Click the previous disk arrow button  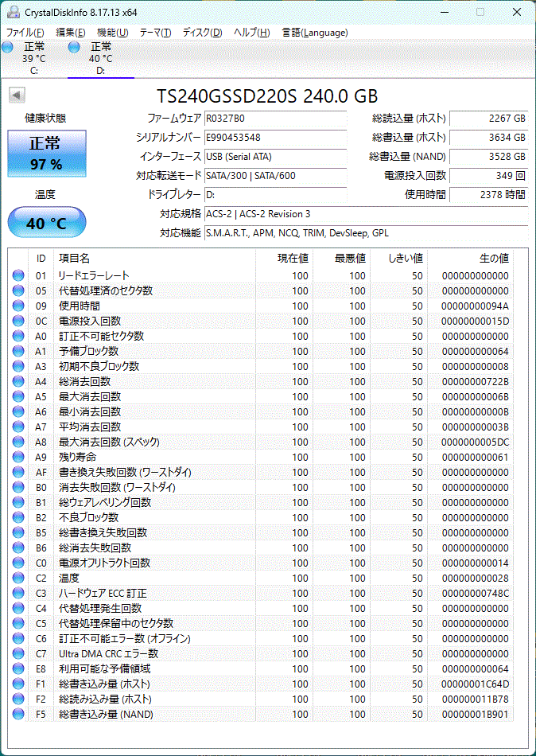[17, 95]
